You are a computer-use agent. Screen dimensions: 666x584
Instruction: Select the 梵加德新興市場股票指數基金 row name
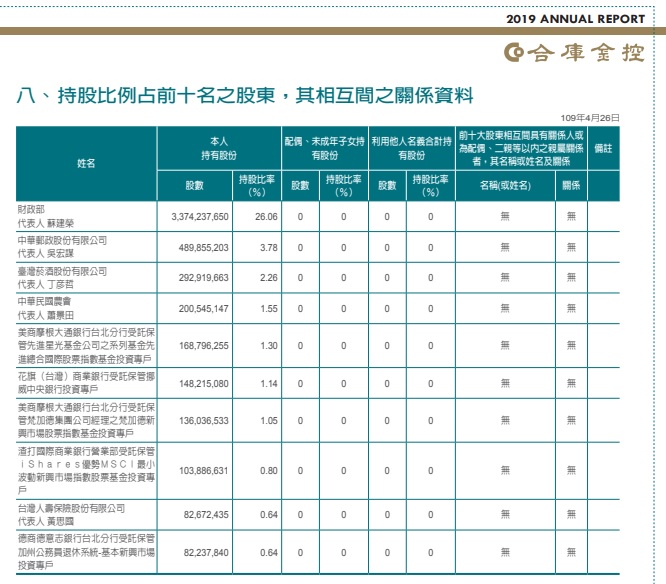point(86,420)
